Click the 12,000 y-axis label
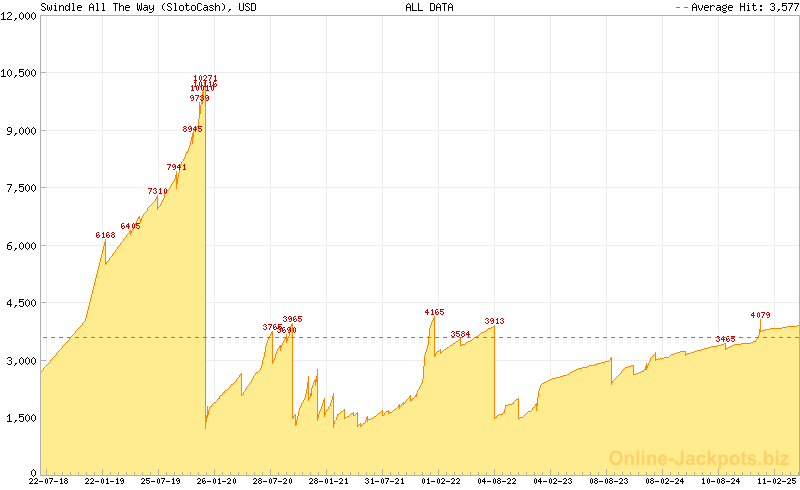Image resolution: width=800 pixels, height=490 pixels. tap(20, 16)
